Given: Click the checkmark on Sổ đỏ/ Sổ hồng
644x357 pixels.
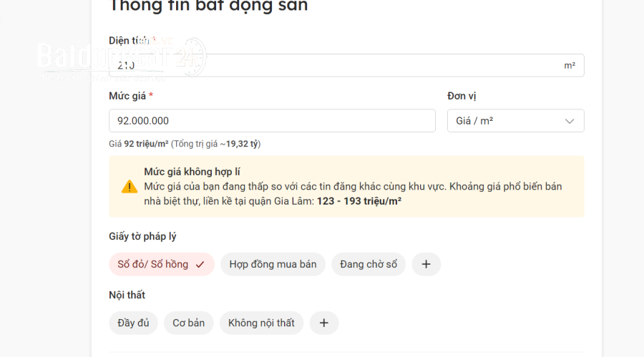Looking at the screenshot, I should point(200,265).
